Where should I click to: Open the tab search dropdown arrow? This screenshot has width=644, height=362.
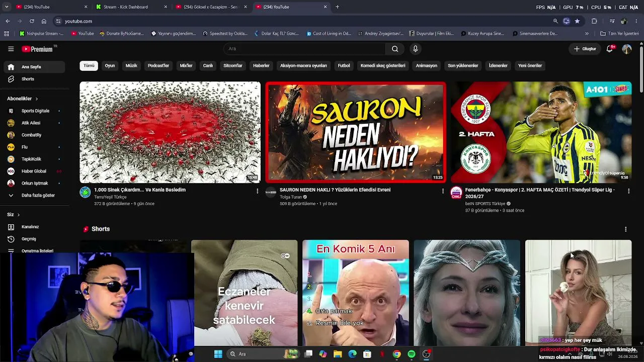[x=7, y=7]
